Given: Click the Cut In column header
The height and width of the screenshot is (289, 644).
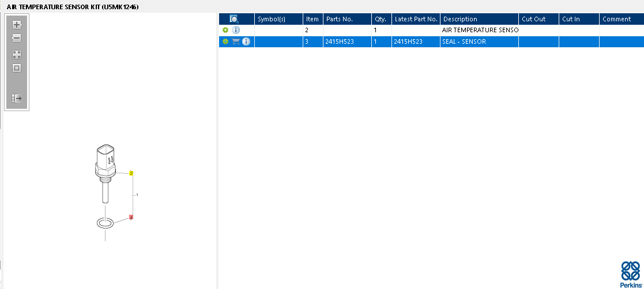Looking at the screenshot, I should click(x=579, y=19).
